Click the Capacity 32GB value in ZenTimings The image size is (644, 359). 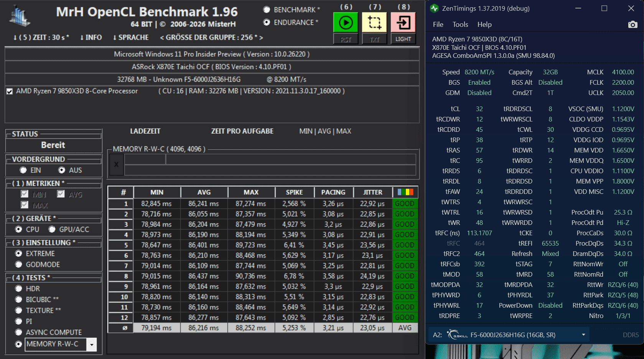pos(550,72)
